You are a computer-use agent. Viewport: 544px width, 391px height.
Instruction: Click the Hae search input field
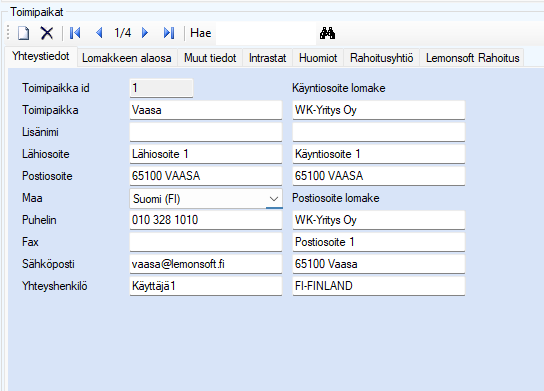click(x=266, y=33)
